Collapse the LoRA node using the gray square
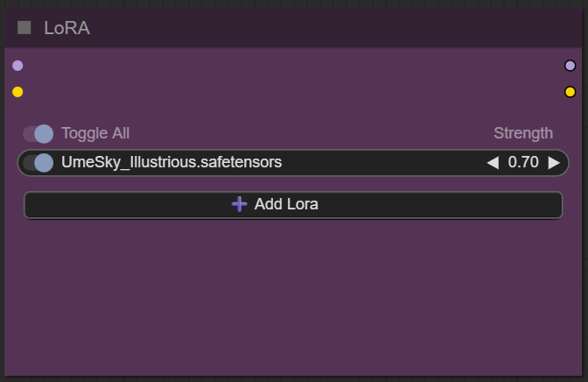 point(24,28)
